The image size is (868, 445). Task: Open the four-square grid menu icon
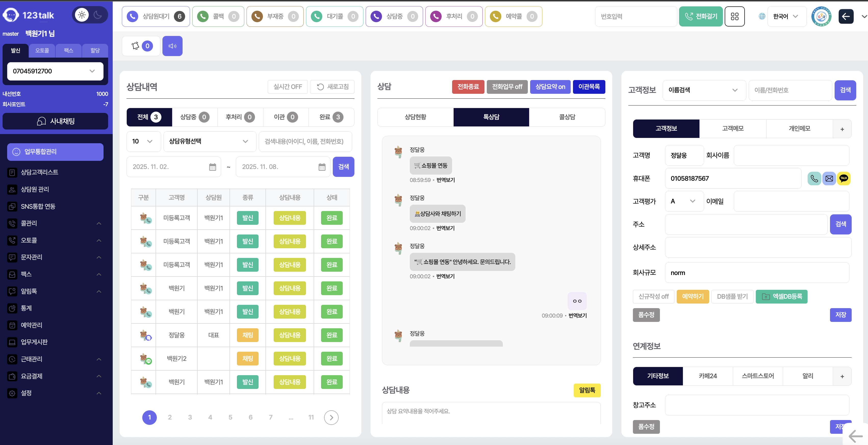coord(734,17)
